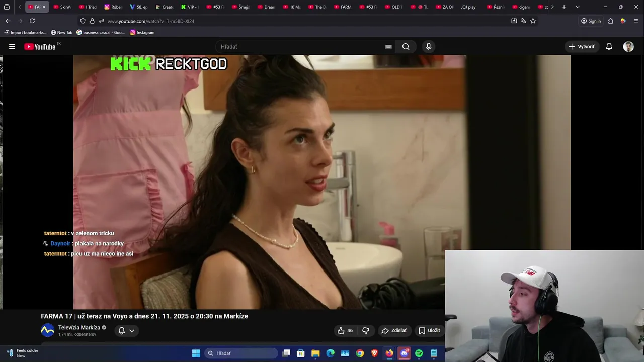Open Task View on the taskbar
The width and height of the screenshot is (644, 362).
pyautogui.click(x=286, y=353)
